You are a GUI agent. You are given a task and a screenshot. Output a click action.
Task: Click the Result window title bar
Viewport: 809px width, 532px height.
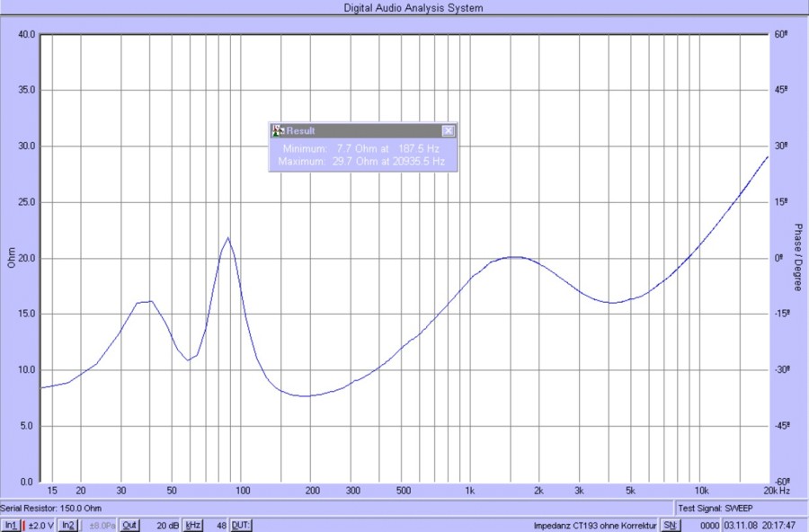[360, 130]
